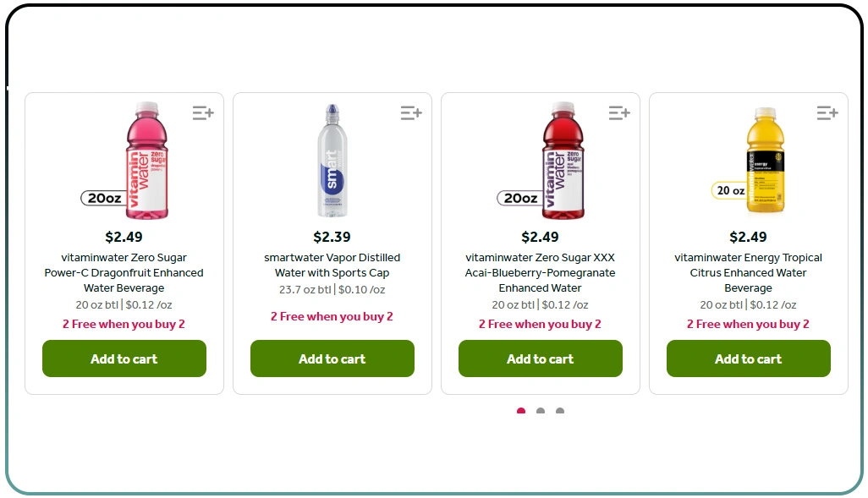
Task: Select the first carousel page dot
Action: tap(521, 411)
